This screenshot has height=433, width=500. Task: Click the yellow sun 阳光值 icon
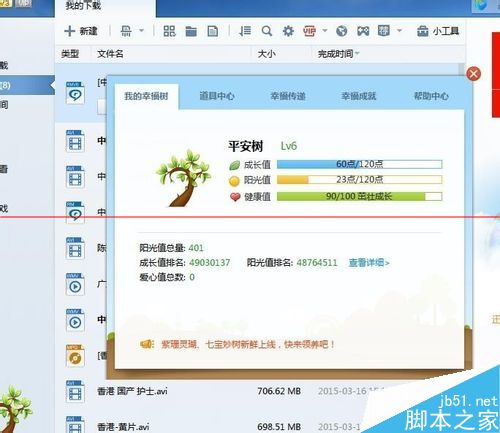[x=234, y=181]
